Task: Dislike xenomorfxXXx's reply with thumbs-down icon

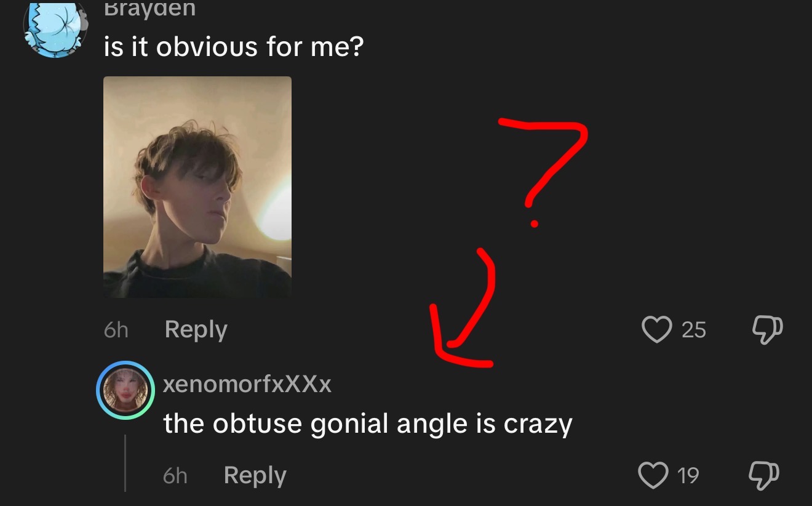Action: [x=763, y=475]
